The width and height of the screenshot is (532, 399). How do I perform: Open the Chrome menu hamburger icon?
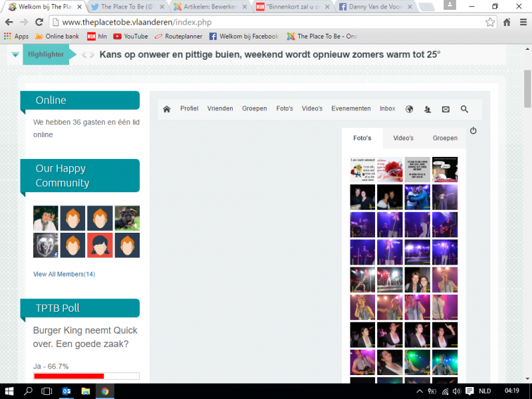pos(523,22)
